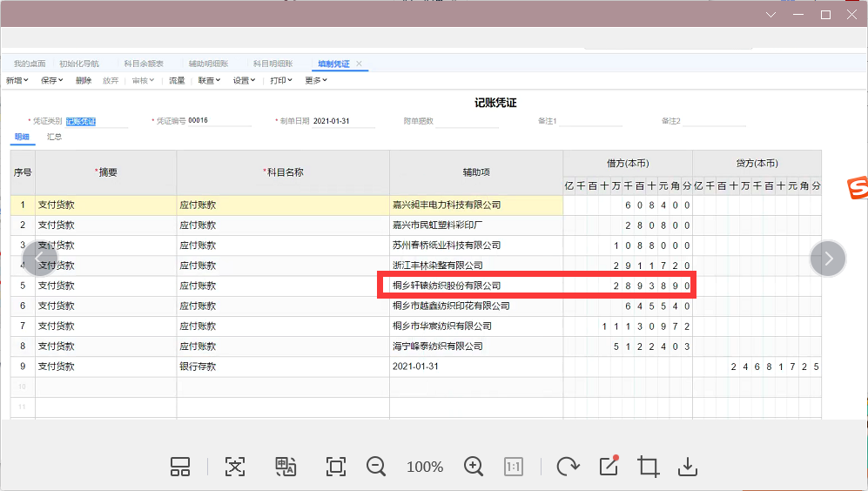Click the fit-to-window icon
This screenshot has height=491, width=868.
pyautogui.click(x=336, y=467)
